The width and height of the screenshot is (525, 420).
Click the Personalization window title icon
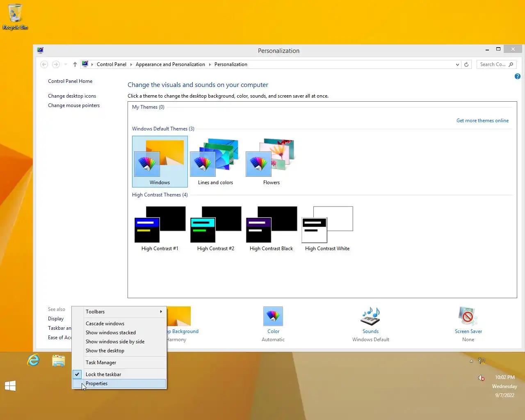40,50
